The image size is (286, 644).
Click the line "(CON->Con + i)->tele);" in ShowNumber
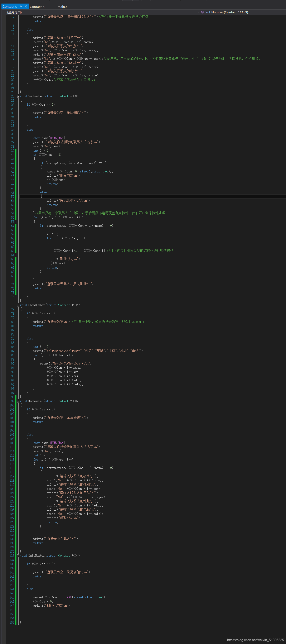tap(65, 384)
